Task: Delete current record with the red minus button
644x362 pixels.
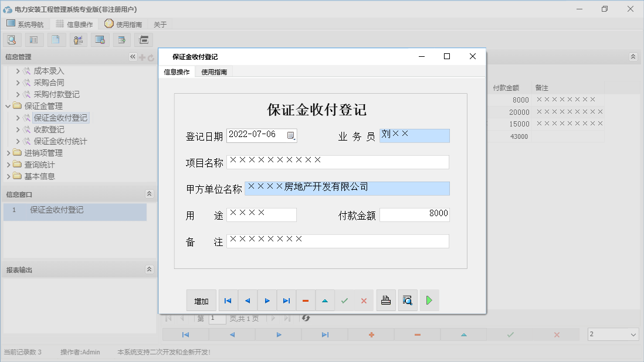Action: [306, 300]
